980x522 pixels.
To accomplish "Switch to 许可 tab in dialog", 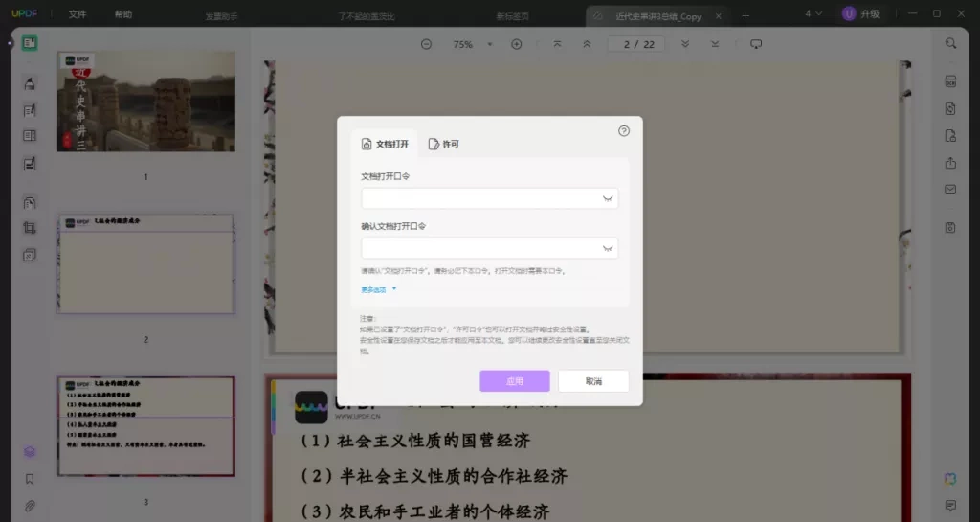I will pyautogui.click(x=444, y=144).
